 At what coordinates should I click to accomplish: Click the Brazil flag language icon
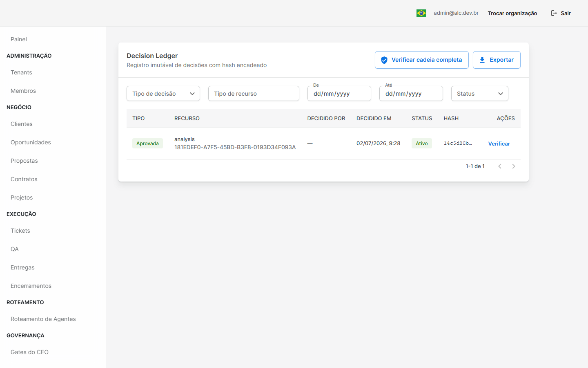pos(421,13)
